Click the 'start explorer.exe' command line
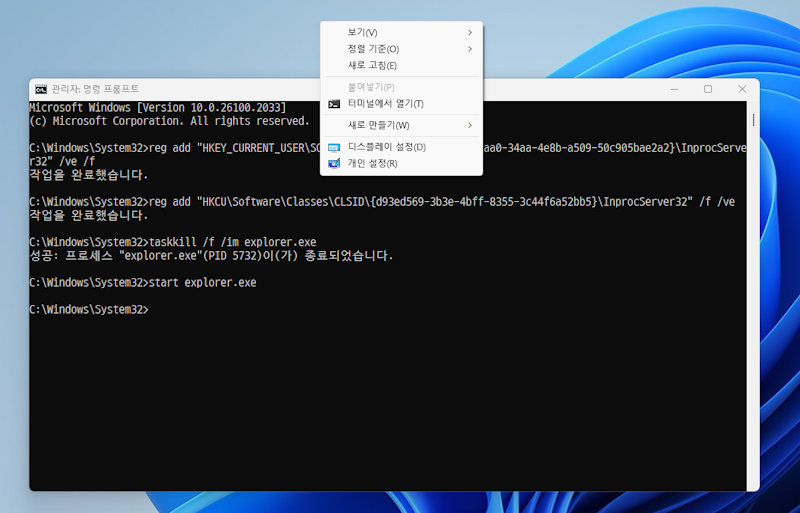Viewport: 800px width, 513px height. point(143,283)
